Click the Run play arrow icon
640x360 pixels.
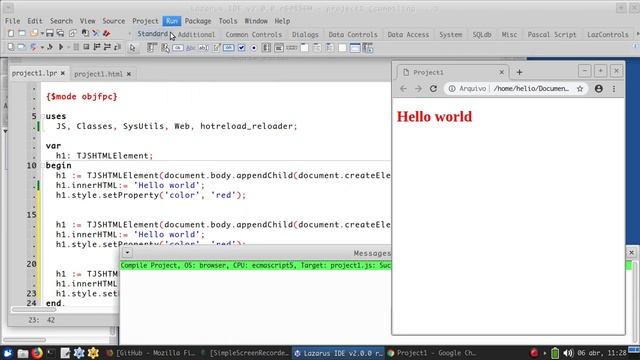click(x=61, y=47)
